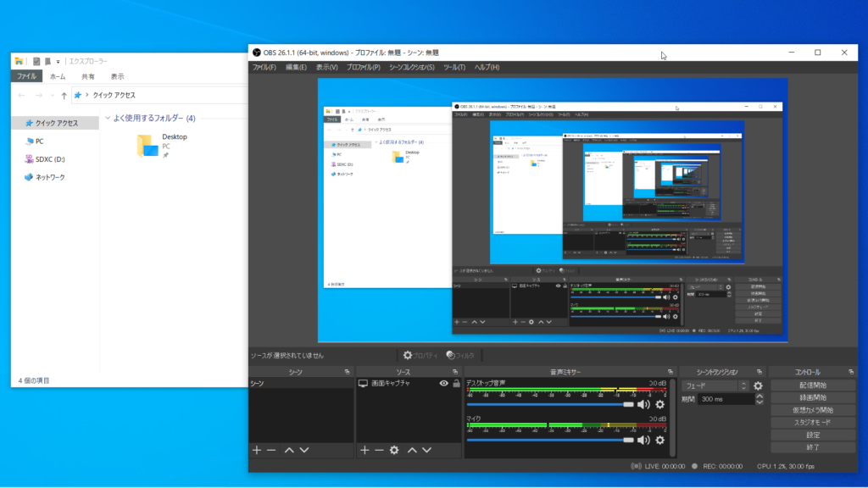
Task: Move the source down in the sources list
Action: 427,451
